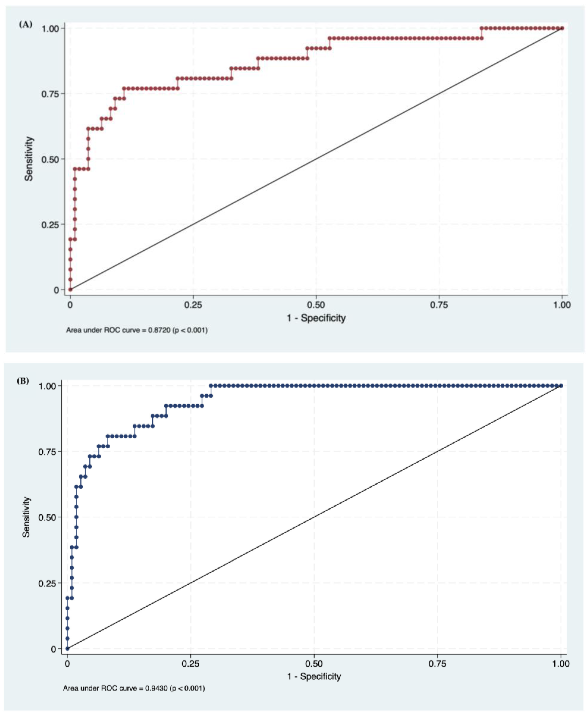Screen dimensions: 588x715
Task: Click the 1.00 y-axis tick label in panel A
Action: pos(51,29)
